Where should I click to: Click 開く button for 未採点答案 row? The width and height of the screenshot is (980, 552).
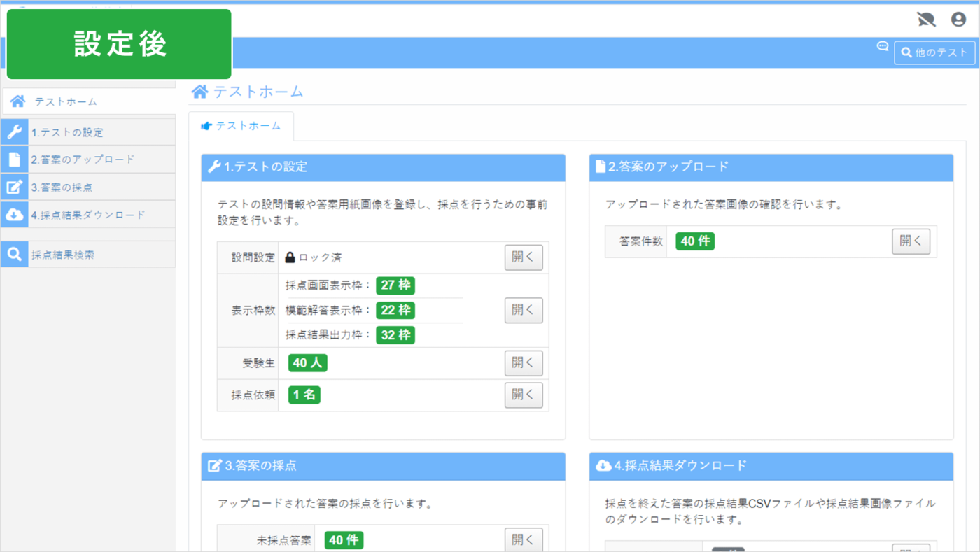click(x=524, y=539)
